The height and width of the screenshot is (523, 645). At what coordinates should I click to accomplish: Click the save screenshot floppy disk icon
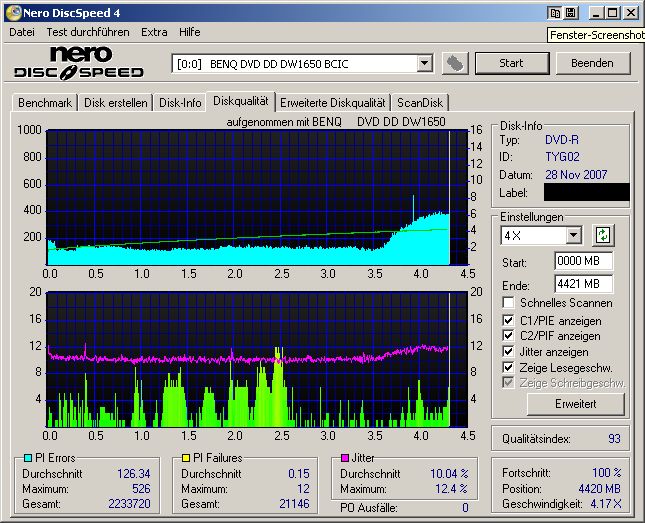click(x=570, y=13)
